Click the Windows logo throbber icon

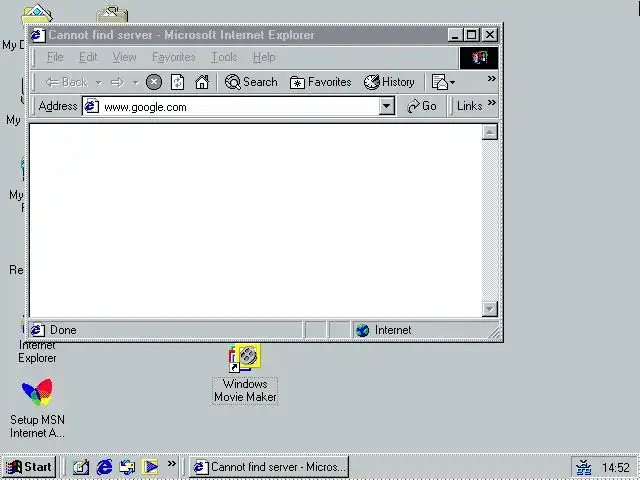[x=479, y=58]
